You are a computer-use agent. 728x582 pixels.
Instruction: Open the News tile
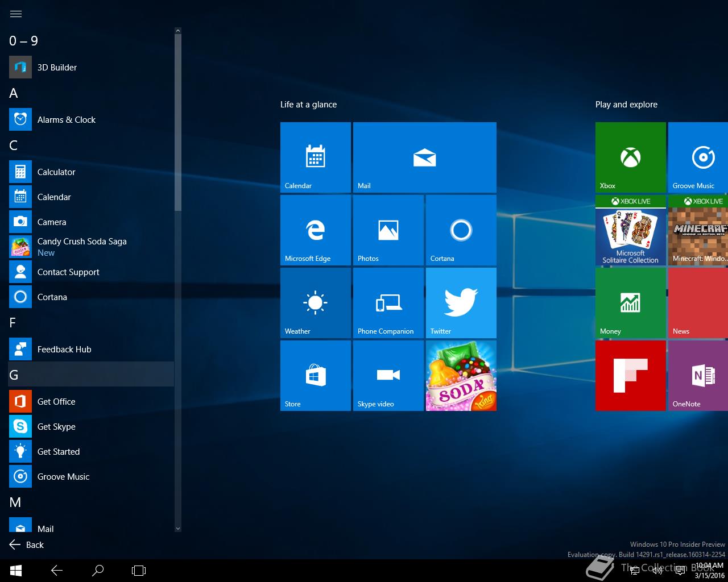coord(698,303)
